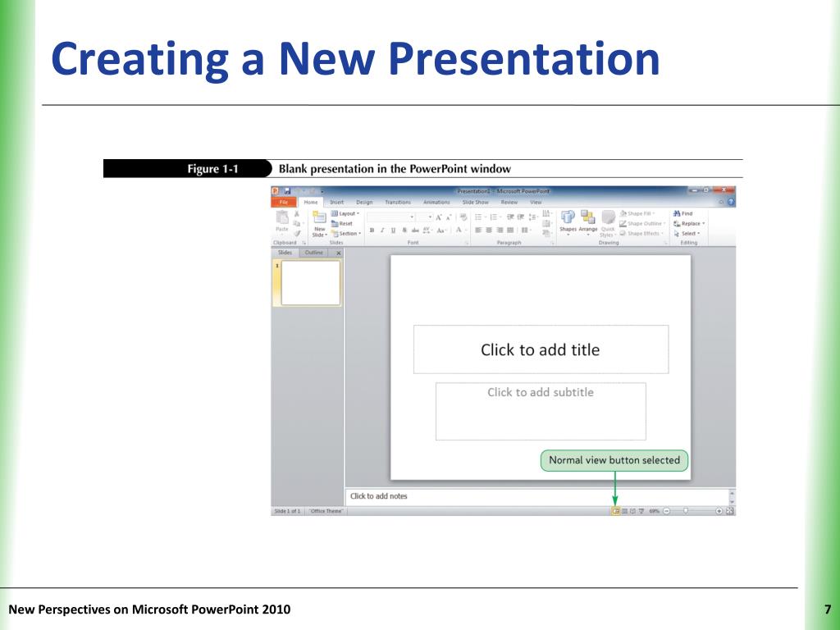Click zoom in plus button

(719, 511)
